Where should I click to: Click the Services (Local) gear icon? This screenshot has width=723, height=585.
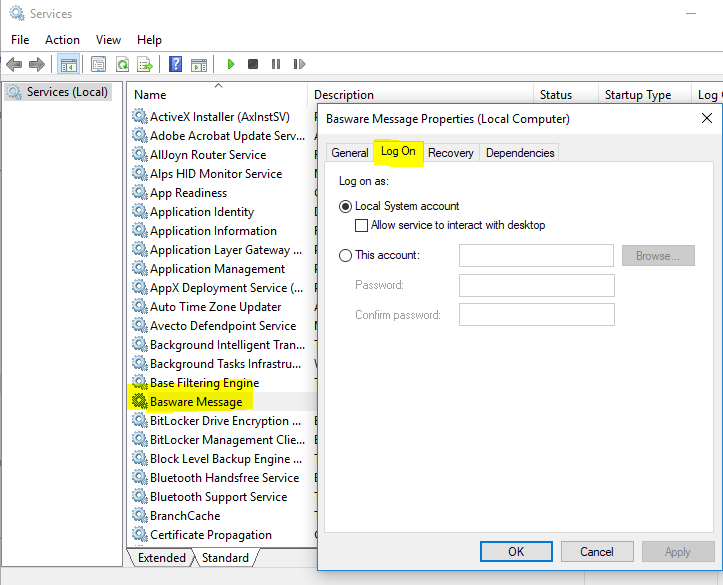[14, 92]
